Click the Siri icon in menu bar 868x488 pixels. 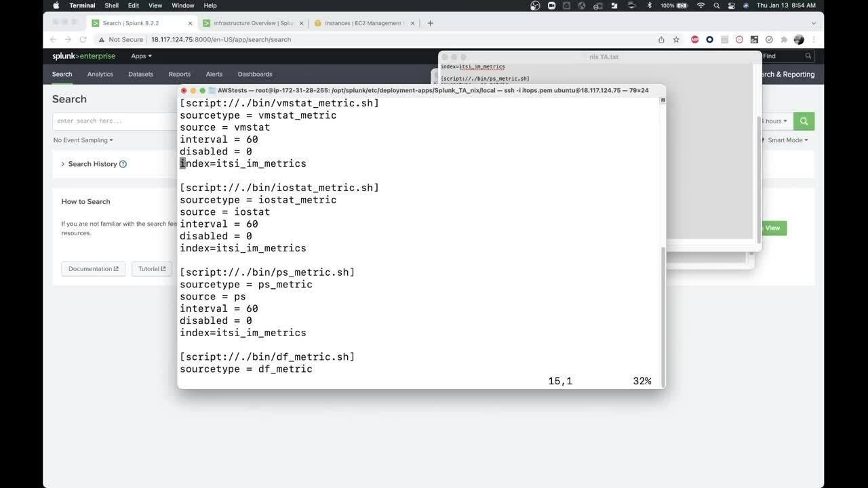click(746, 5)
